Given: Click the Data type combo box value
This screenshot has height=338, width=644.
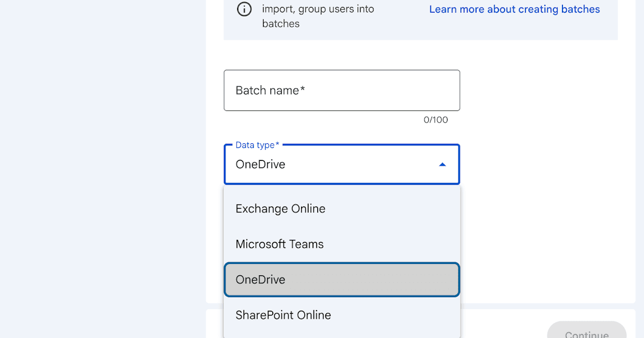Looking at the screenshot, I should (260, 164).
